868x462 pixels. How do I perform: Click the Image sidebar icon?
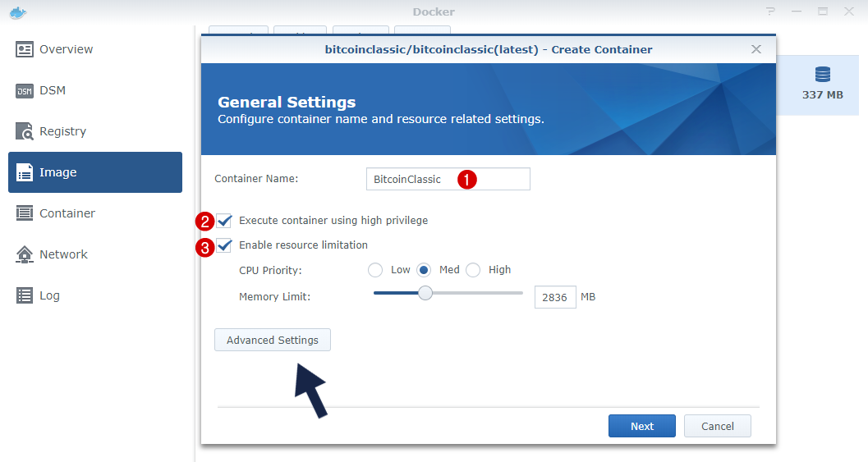(x=25, y=172)
